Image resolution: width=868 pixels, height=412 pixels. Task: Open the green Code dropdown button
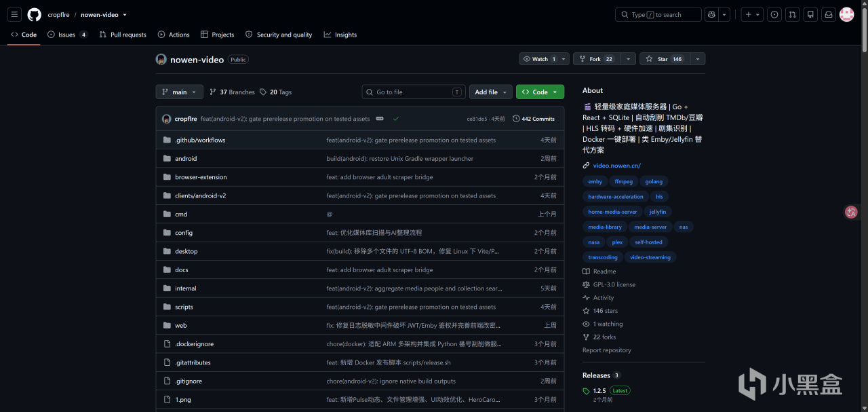pos(540,92)
